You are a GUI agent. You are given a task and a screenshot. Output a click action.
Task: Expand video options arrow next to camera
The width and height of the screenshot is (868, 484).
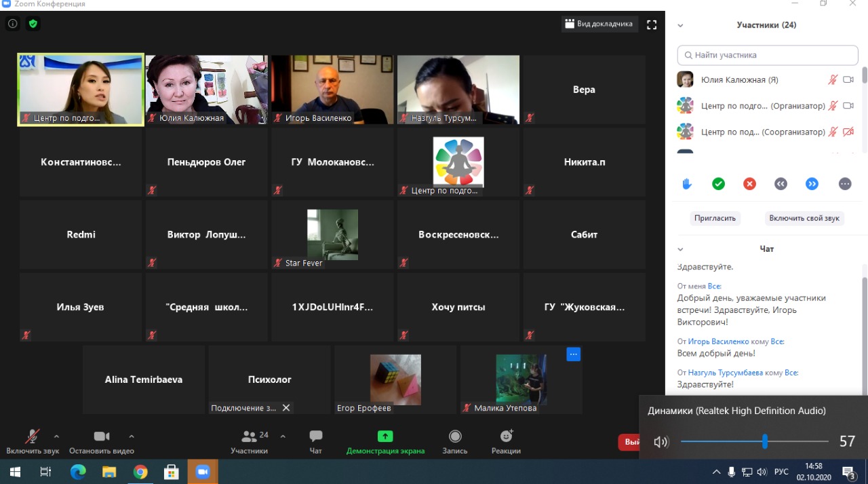(132, 436)
